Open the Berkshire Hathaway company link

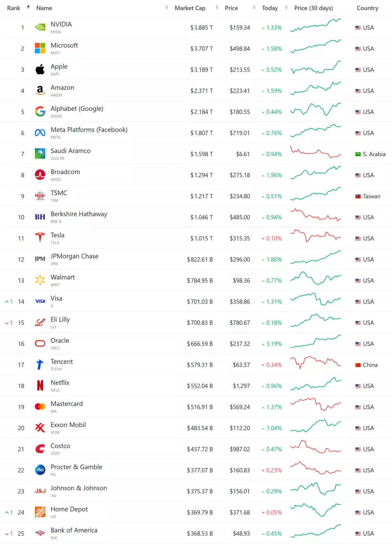pyautogui.click(x=79, y=214)
